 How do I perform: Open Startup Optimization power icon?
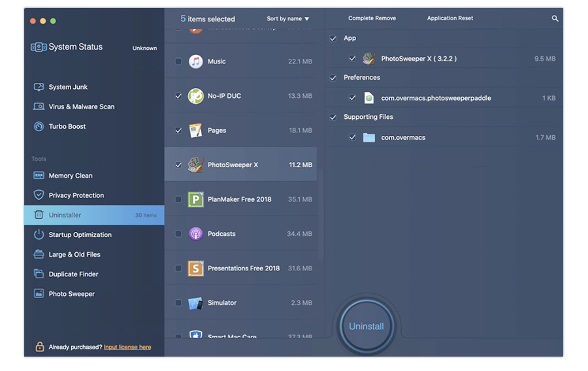(39, 234)
